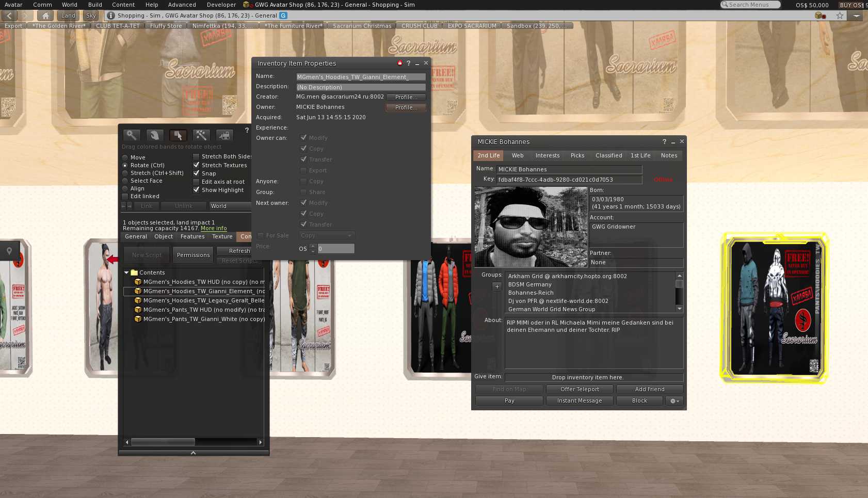Enable Edit axis at root
The width and height of the screenshot is (868, 498).
[x=196, y=182]
